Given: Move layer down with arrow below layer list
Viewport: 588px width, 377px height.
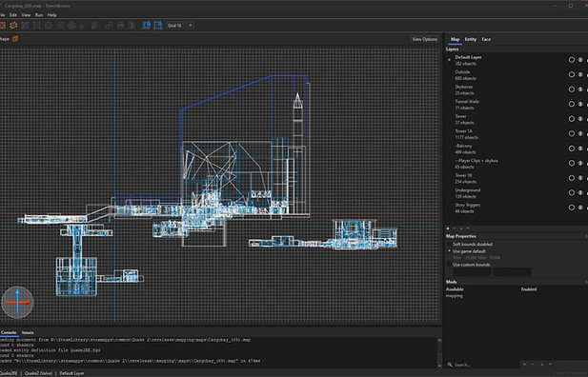Looking at the screenshot, I should pos(468,228).
